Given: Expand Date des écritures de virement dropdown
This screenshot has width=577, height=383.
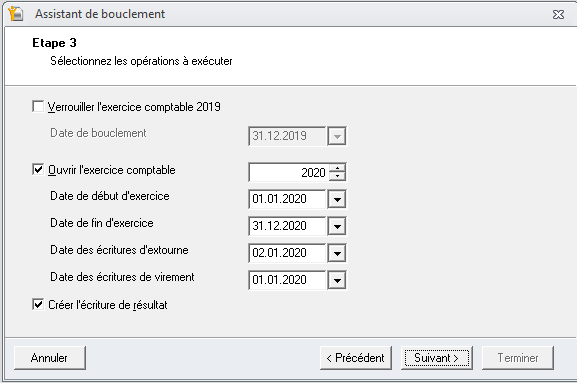Looking at the screenshot, I should (337, 280).
